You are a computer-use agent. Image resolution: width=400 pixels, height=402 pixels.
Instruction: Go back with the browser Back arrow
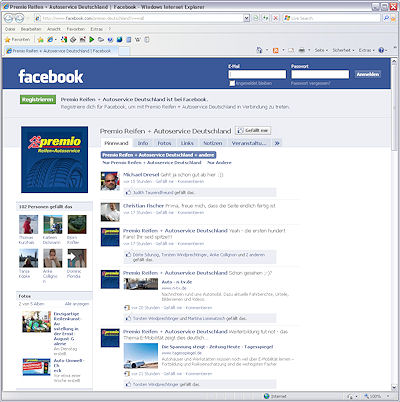[9, 18]
